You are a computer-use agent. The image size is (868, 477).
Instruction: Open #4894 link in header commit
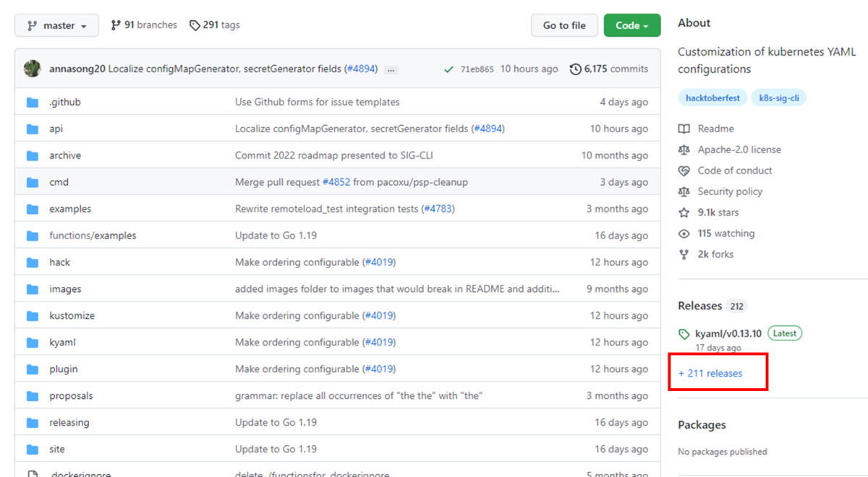tap(361, 69)
